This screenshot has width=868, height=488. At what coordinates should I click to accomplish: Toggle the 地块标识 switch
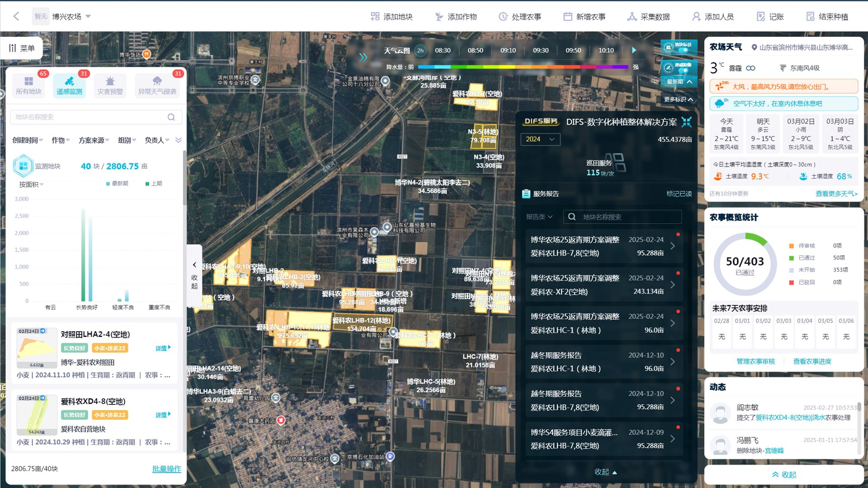tap(683, 50)
